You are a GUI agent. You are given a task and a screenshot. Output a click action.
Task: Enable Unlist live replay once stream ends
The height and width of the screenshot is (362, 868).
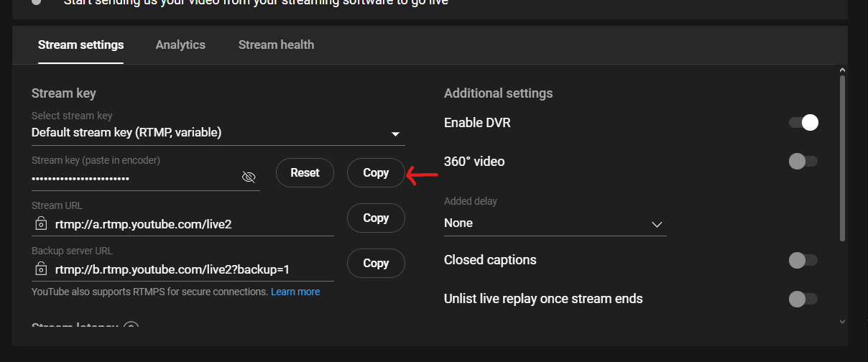coord(803,299)
